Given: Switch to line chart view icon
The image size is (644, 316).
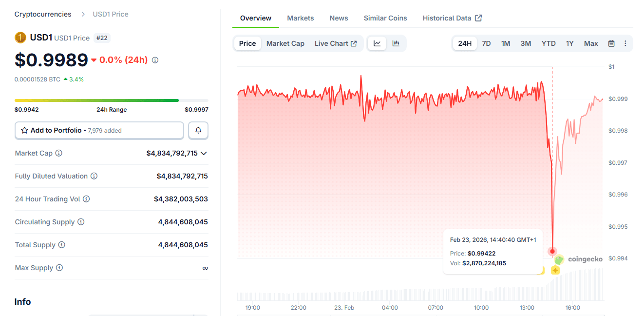Looking at the screenshot, I should click(377, 43).
